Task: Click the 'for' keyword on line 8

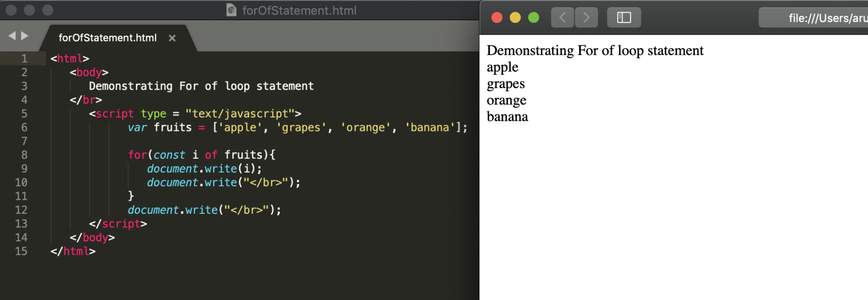Action: pyautogui.click(x=137, y=155)
